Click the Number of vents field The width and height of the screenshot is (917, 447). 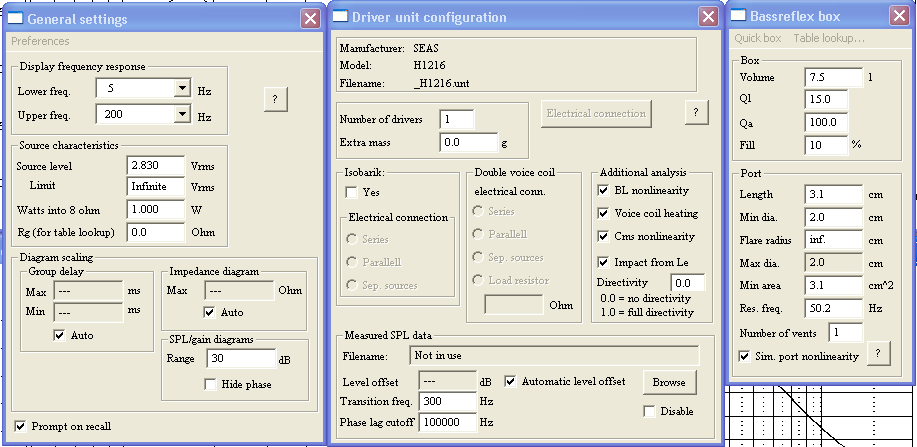point(846,332)
